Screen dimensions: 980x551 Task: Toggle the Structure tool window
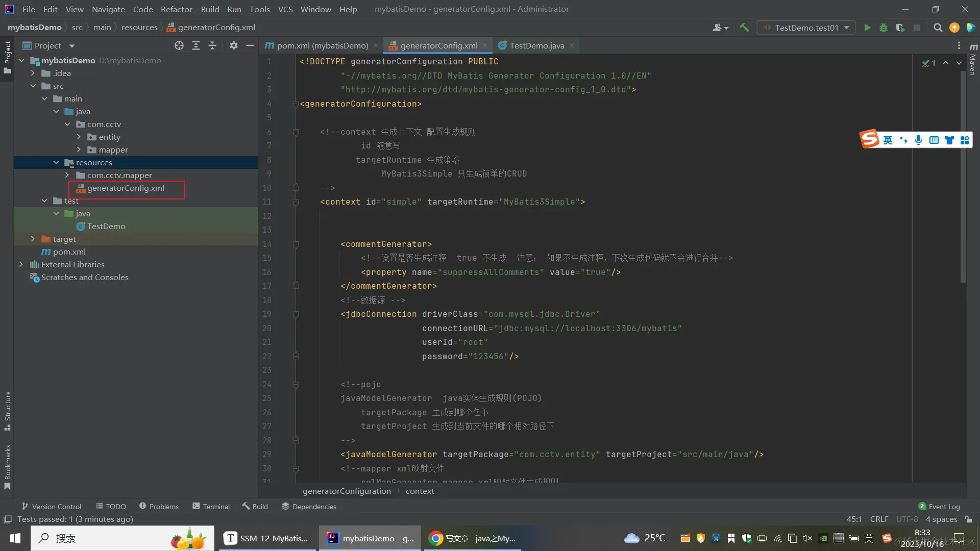(7, 410)
